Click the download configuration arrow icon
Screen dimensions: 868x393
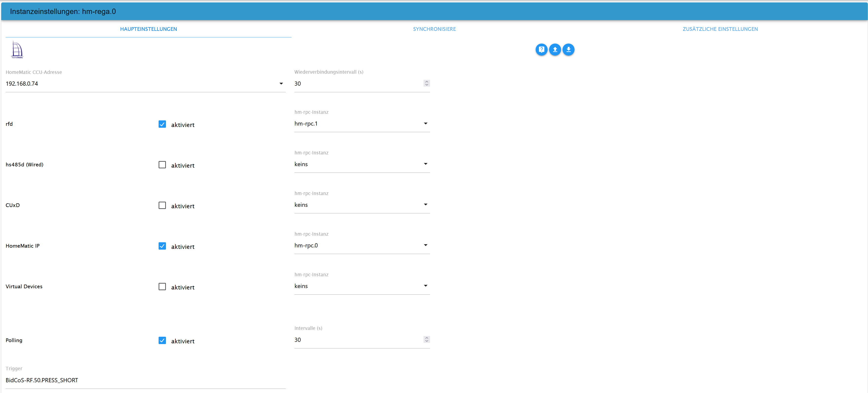tap(568, 50)
